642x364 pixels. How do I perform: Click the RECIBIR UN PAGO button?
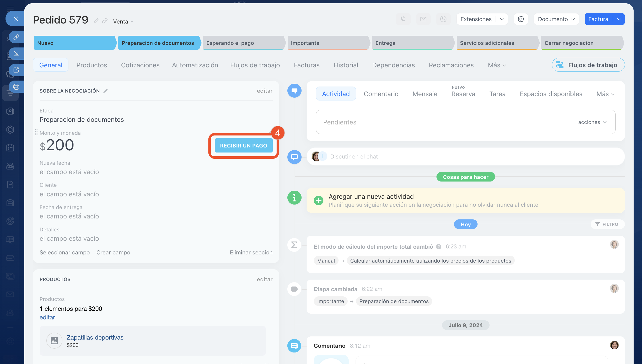pos(243,146)
